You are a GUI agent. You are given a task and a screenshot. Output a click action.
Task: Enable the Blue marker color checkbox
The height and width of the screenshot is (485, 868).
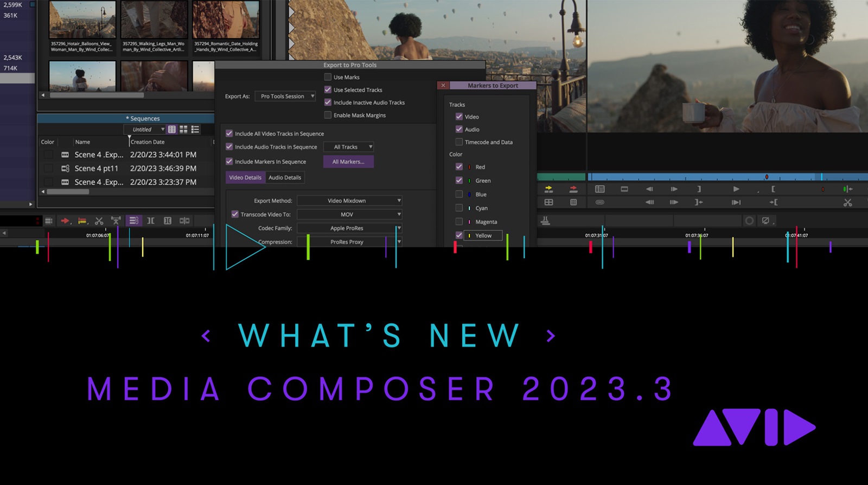pos(459,194)
